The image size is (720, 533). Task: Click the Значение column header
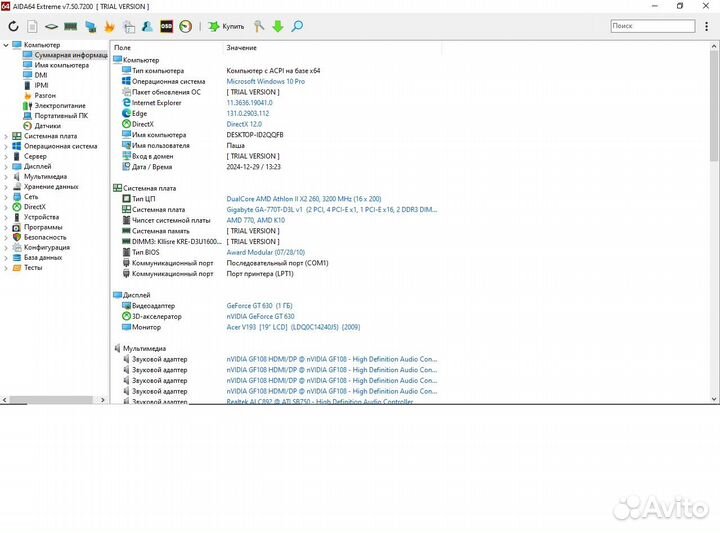click(x=241, y=47)
